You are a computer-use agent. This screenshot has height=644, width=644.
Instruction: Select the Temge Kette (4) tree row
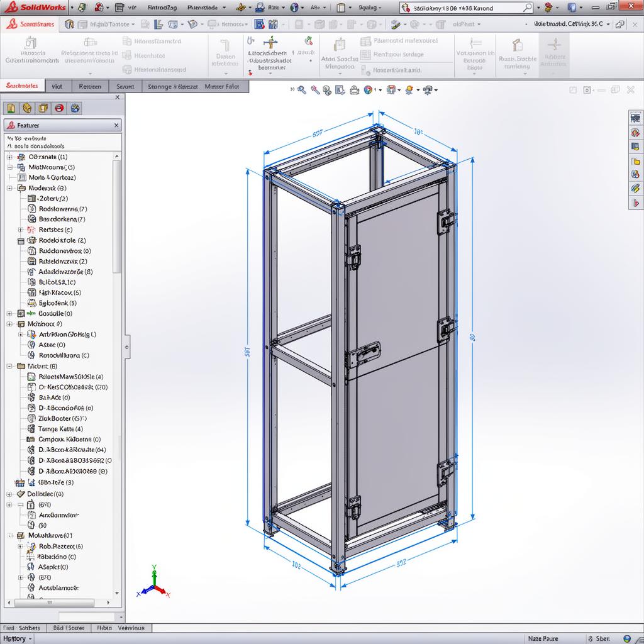point(55,429)
